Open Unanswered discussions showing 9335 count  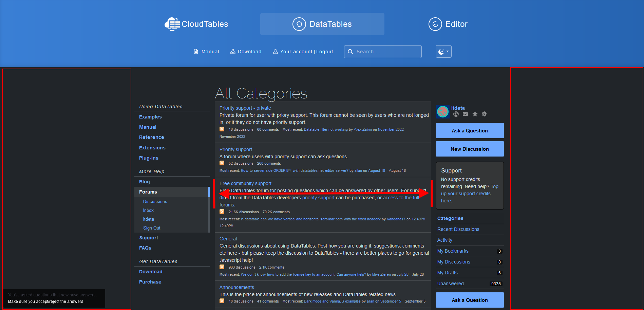click(450, 284)
